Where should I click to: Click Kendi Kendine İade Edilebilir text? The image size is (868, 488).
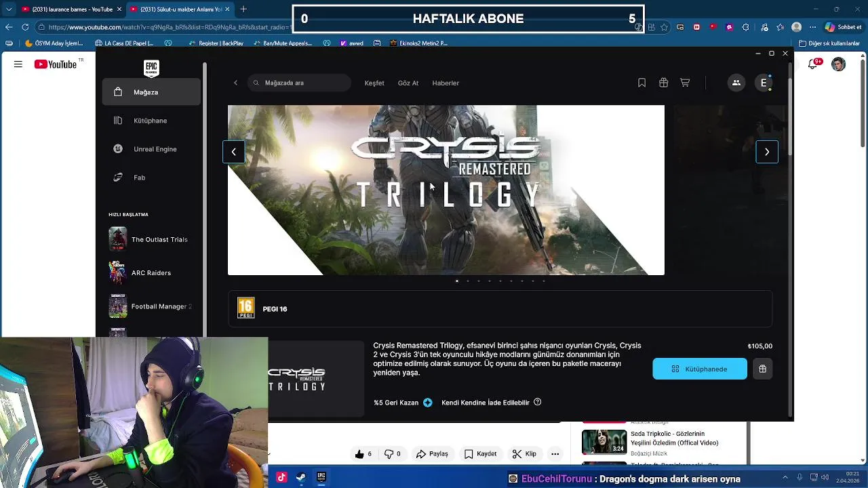(x=485, y=403)
